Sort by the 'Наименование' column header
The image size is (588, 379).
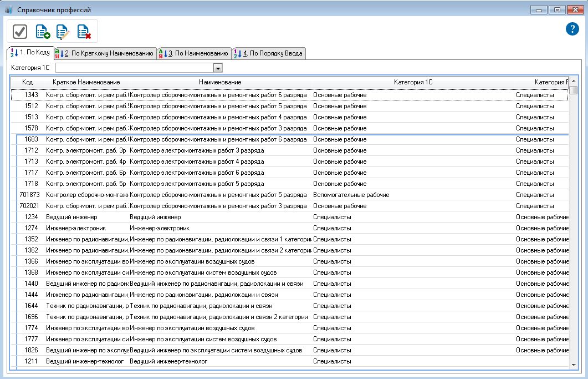tap(220, 82)
